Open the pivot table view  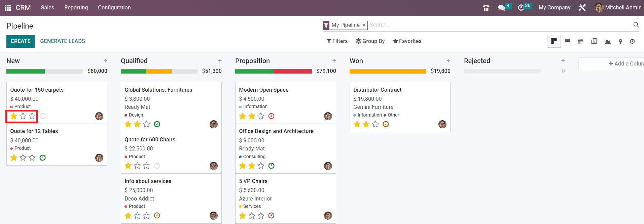tap(594, 41)
